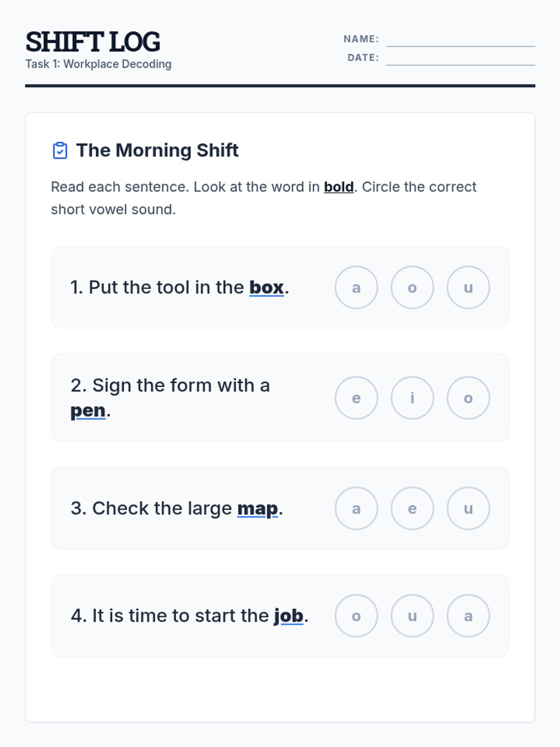Pick vowel 'a' for the word job

468,616
